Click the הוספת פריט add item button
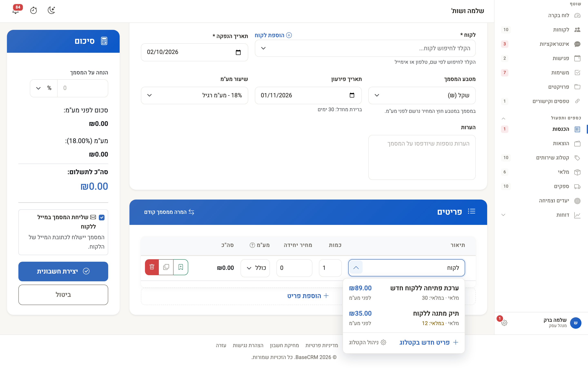Image resolution: width=588 pixels, height=368 pixels. [x=308, y=296]
